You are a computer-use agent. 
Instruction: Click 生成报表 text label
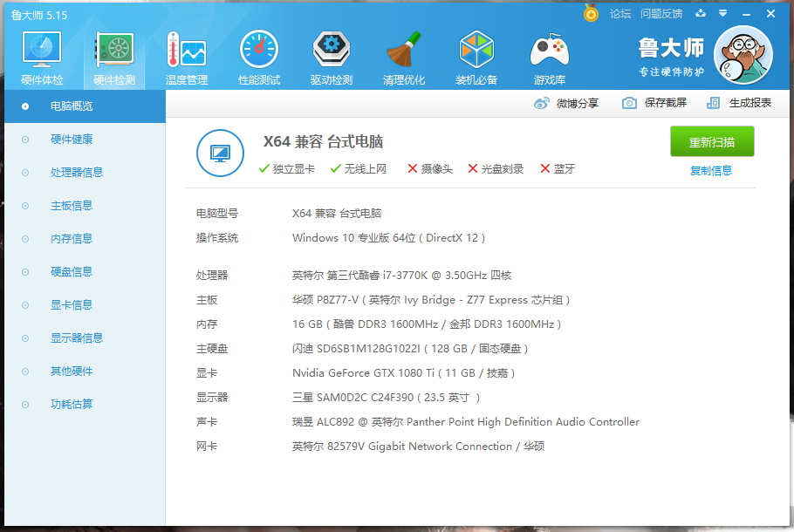pos(750,103)
